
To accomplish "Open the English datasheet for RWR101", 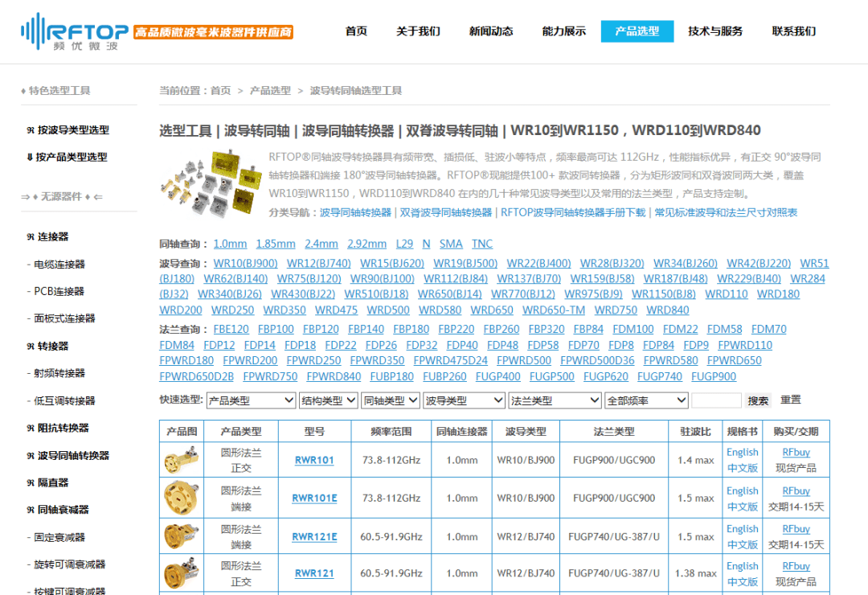I will (x=743, y=452).
